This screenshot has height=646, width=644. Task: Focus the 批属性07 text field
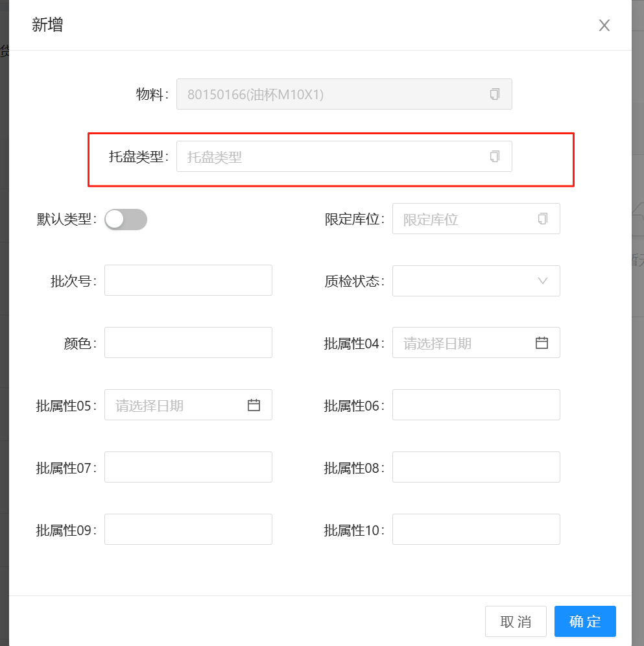(188, 467)
